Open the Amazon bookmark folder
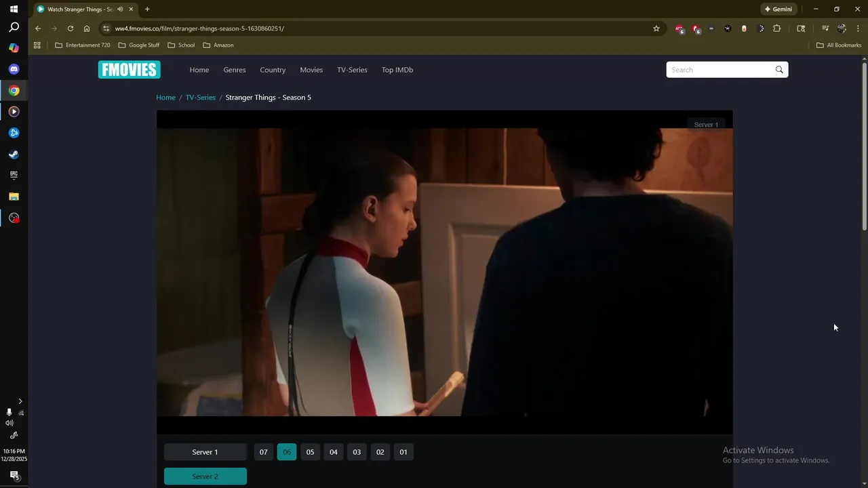This screenshot has height=488, width=868. click(x=218, y=45)
